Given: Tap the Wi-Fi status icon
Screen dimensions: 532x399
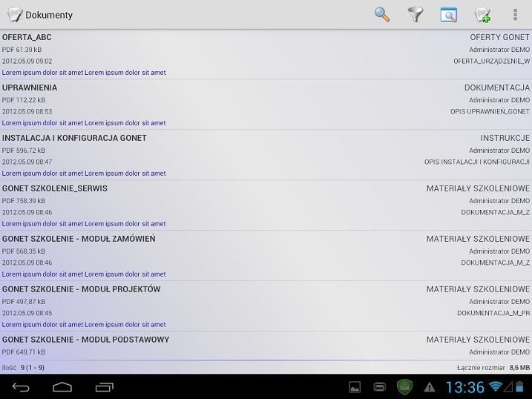Looking at the screenshot, I should (496, 386).
